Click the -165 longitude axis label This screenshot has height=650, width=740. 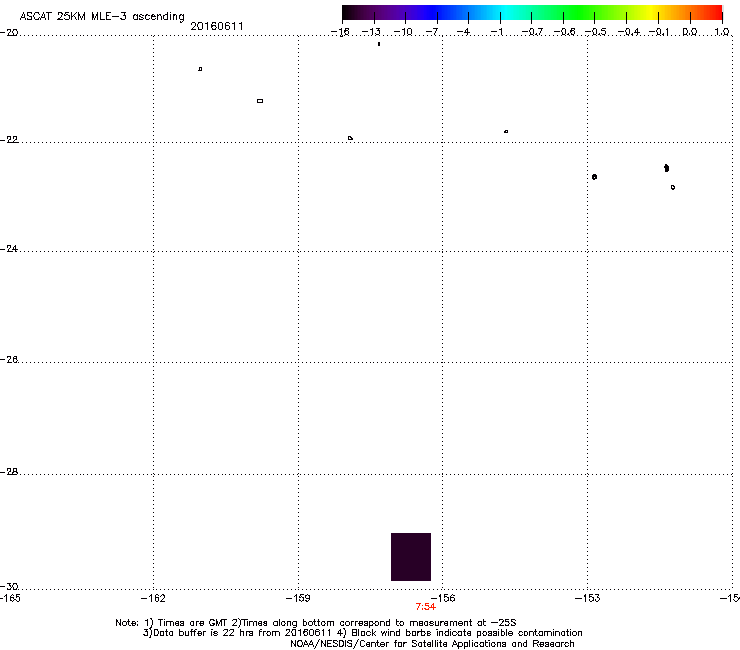point(10,599)
